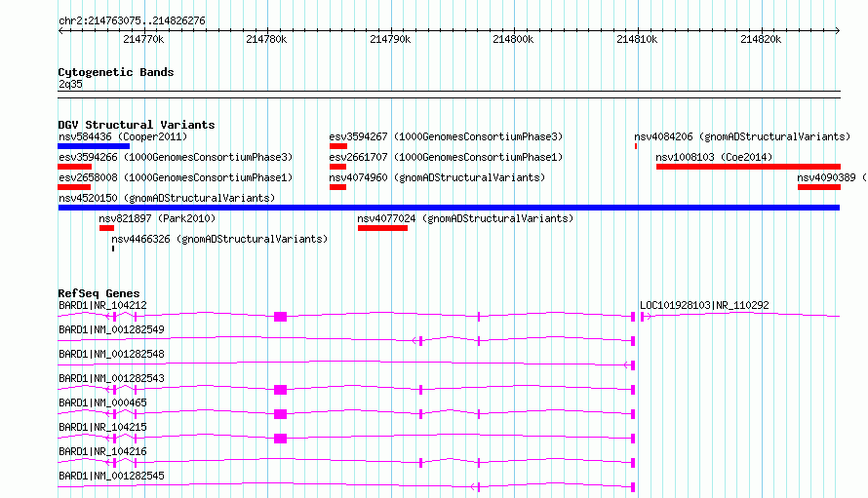
Task: Click the 214780k ruler label
Action: click(x=266, y=39)
